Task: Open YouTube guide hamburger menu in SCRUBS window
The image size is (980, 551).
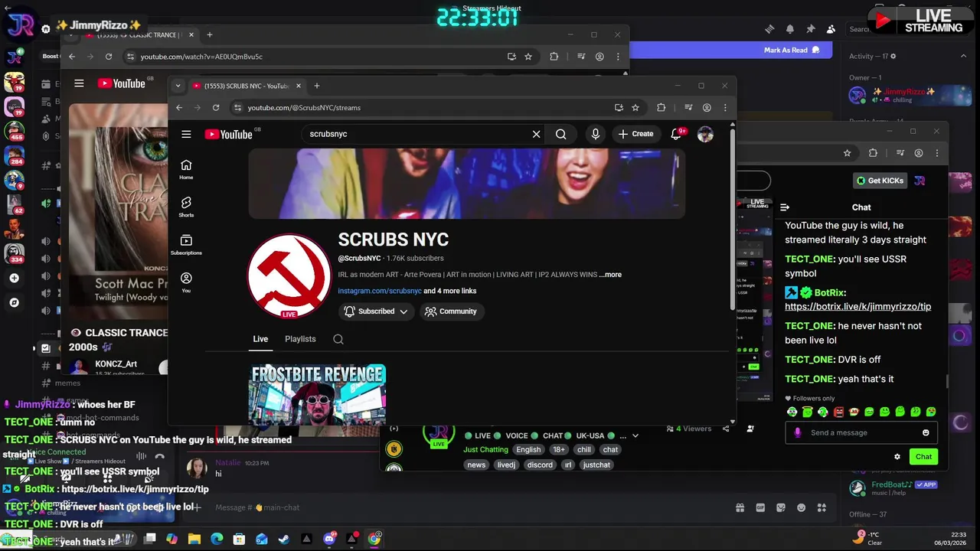Action: 186,134
